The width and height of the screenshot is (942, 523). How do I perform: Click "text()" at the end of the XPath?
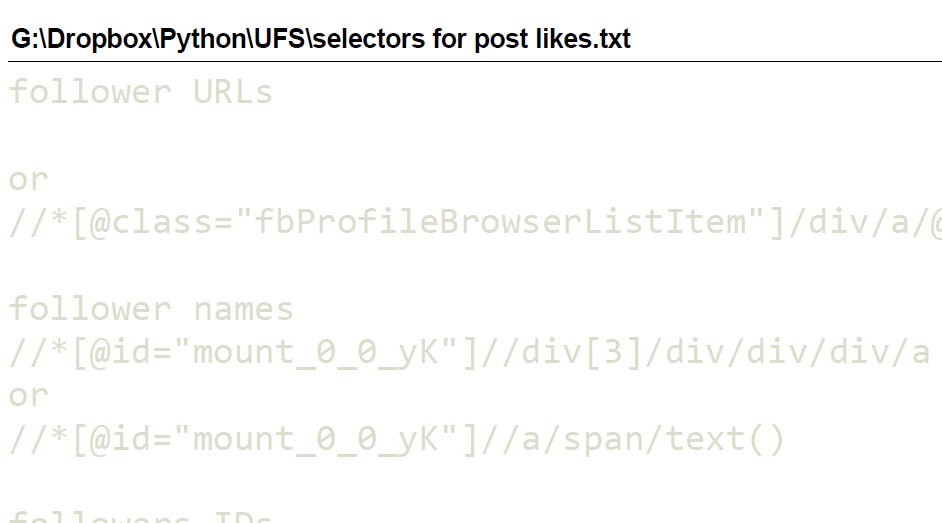tap(725, 439)
